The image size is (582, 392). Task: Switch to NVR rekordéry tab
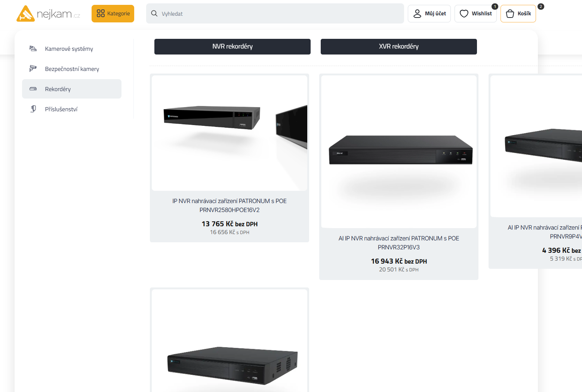pos(232,47)
